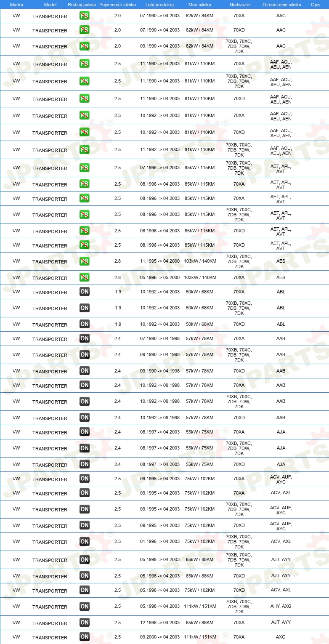Click the 103kW / 140KM cell in the 11.1995 row
This screenshot has height=644, width=329.
point(200,261)
